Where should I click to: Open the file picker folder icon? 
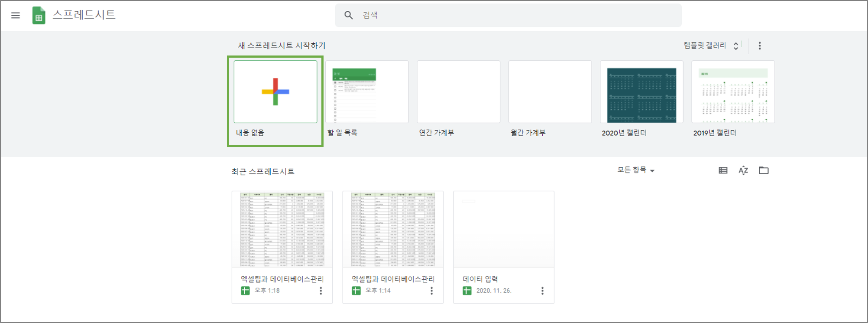coord(764,170)
